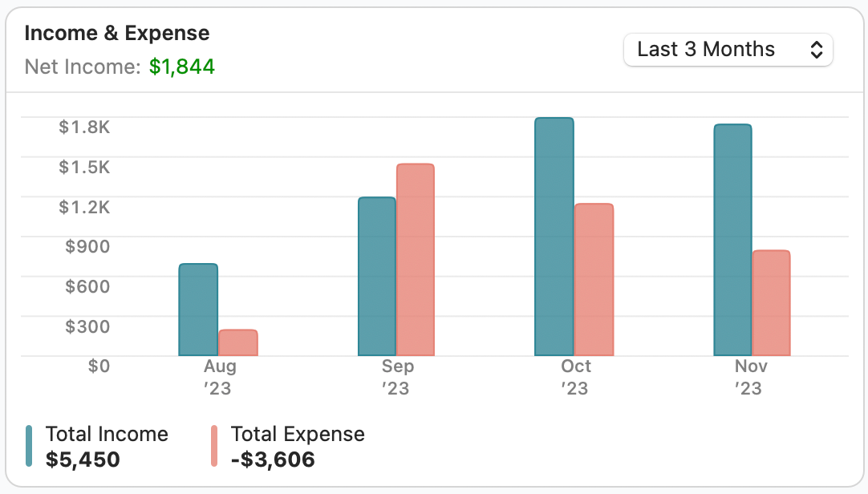Click the tallest income bar for Oct '23
The image size is (868, 494).
[x=552, y=237]
